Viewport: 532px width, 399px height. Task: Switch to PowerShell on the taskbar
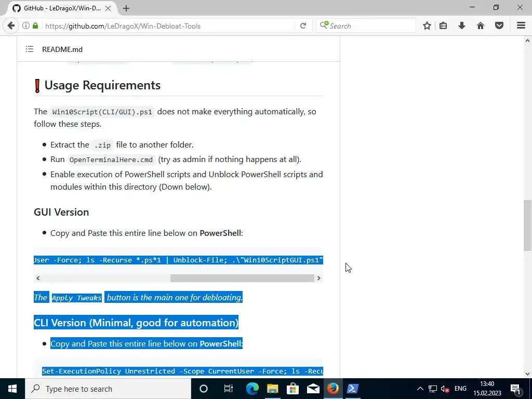[353, 389]
